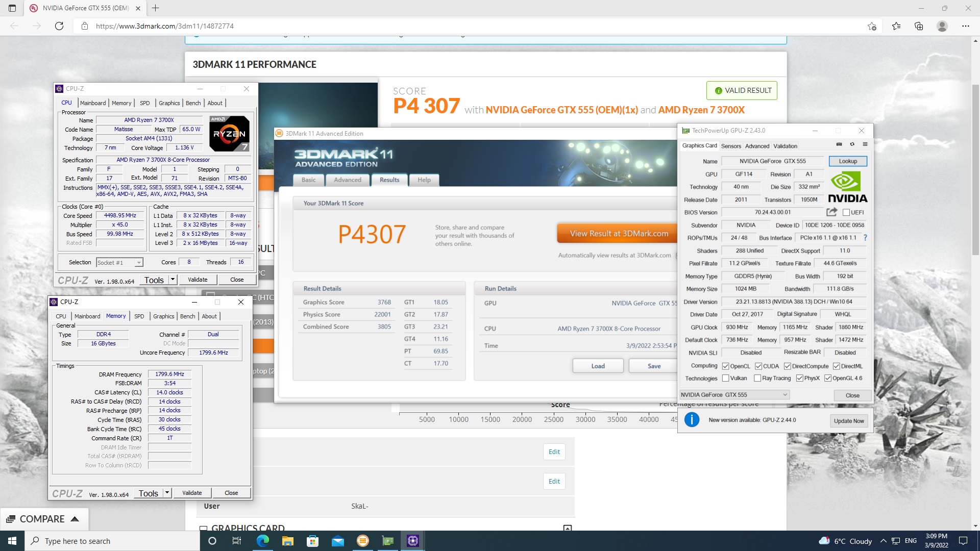The height and width of the screenshot is (551, 980).
Task: Open a new browser tab
Action: pos(156,8)
